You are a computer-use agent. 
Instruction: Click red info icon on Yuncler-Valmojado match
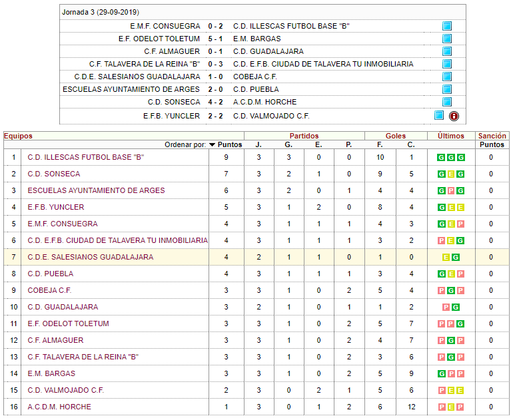point(454,116)
